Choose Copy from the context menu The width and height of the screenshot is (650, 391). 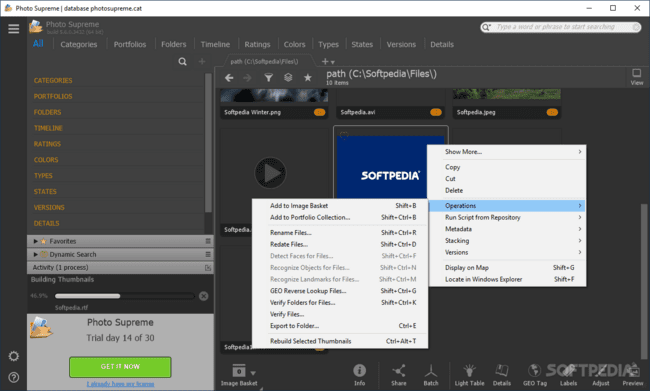pyautogui.click(x=507, y=167)
